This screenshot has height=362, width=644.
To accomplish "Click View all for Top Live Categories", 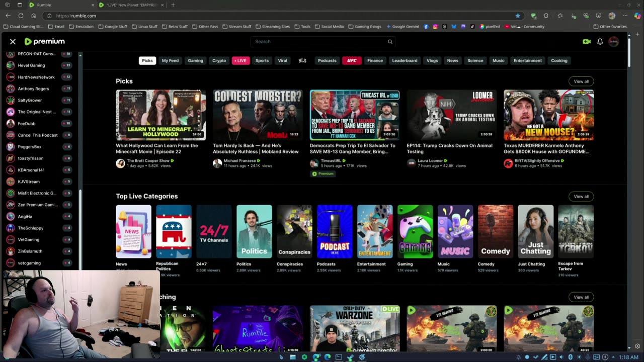I will point(581,197).
